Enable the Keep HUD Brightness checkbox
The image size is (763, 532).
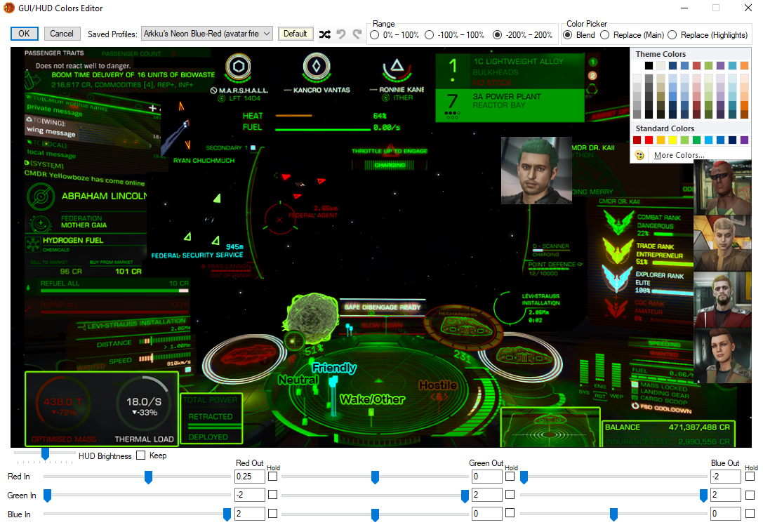(x=141, y=455)
